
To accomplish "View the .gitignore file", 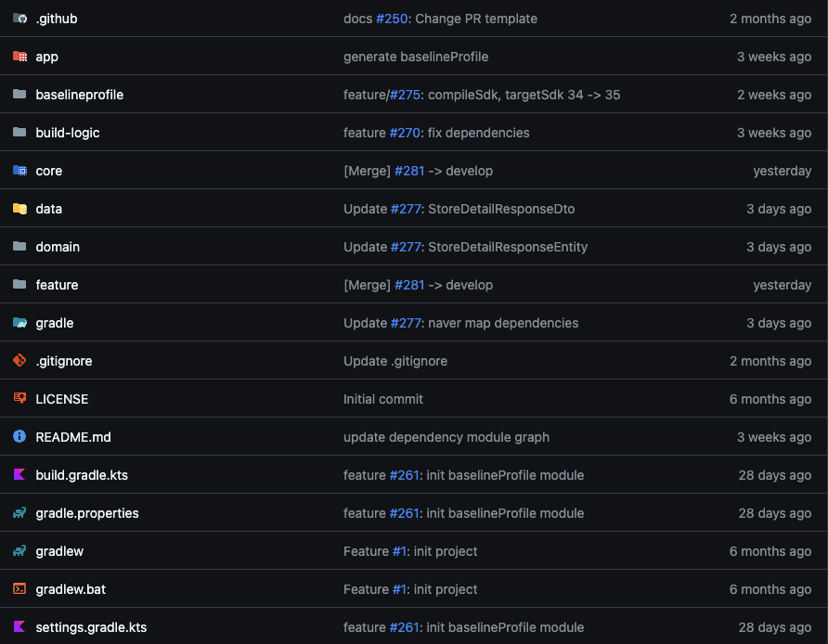I will (64, 361).
